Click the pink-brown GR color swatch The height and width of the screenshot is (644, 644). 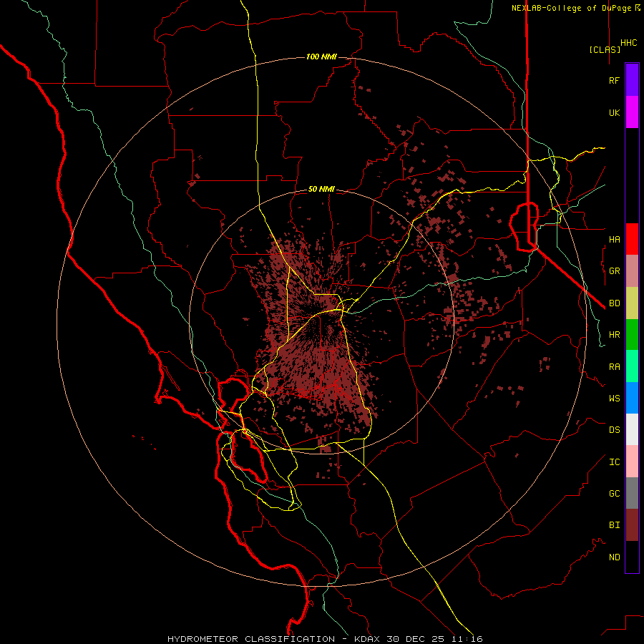[x=632, y=271]
